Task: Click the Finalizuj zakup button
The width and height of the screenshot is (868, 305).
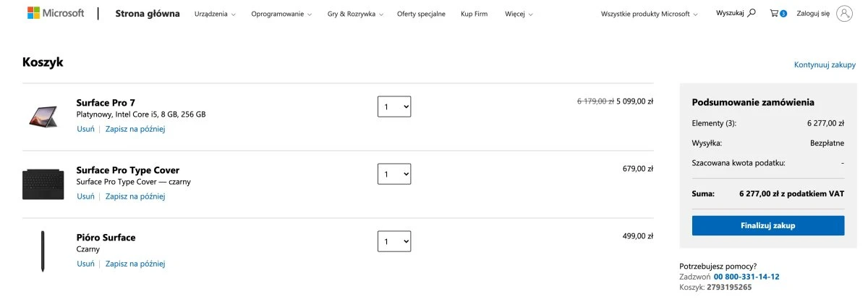Action: click(767, 225)
